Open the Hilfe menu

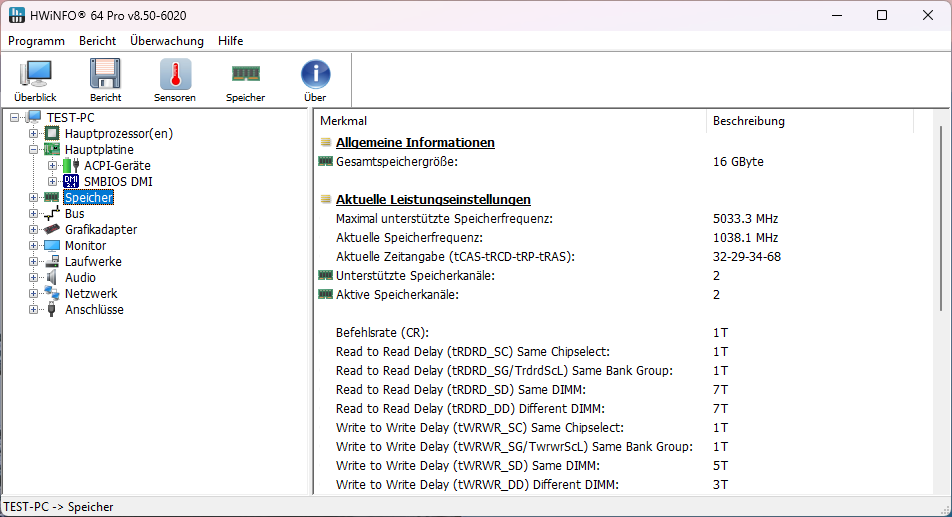pos(231,41)
